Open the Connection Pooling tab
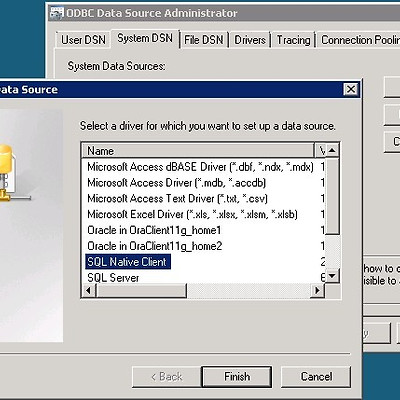The height and width of the screenshot is (400, 400). tap(359, 40)
